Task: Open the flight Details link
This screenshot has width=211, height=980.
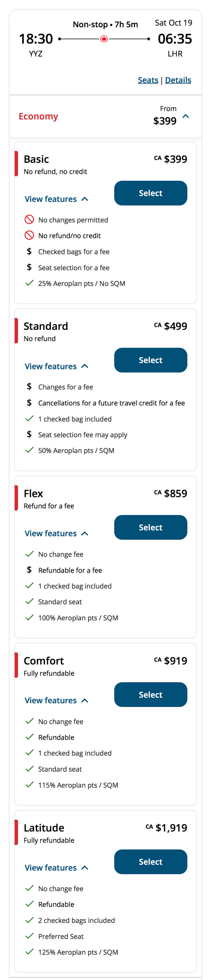Action: [178, 80]
